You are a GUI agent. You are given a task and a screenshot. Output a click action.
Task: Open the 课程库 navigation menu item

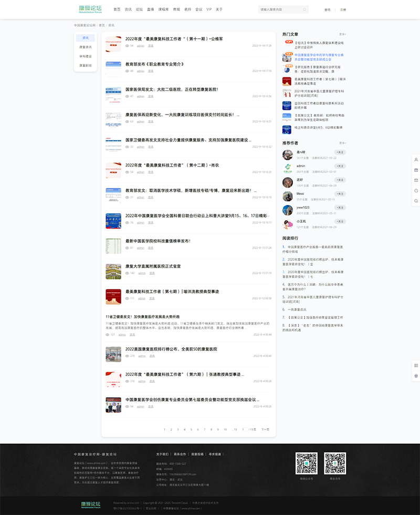tap(163, 9)
